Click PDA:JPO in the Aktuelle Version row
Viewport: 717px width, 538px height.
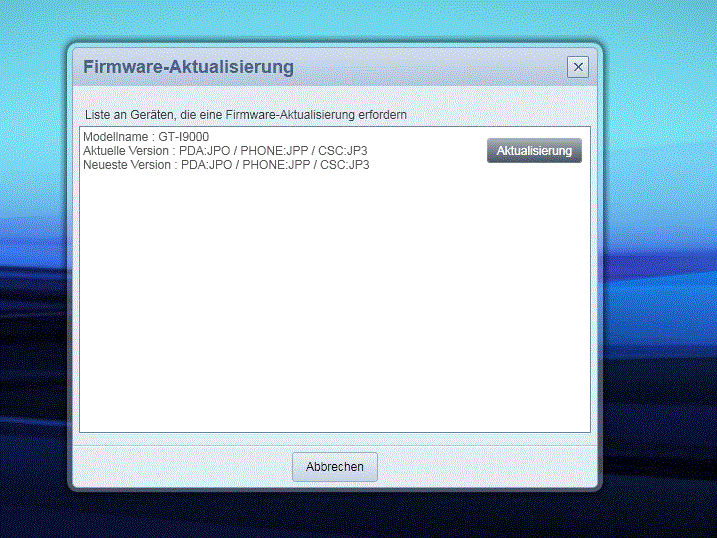click(x=204, y=151)
